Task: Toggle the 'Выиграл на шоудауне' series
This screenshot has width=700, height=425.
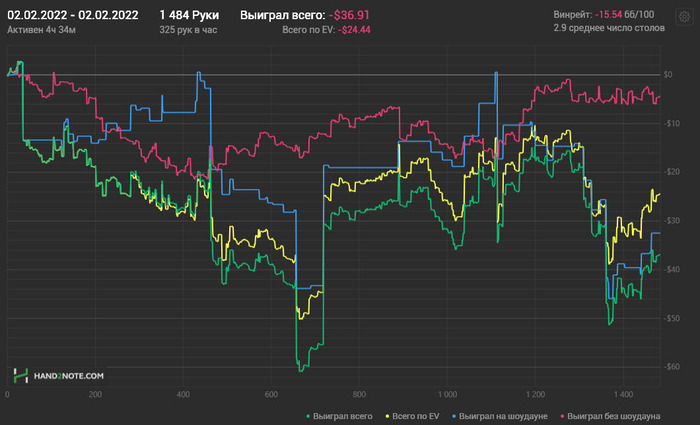Action: [x=503, y=416]
